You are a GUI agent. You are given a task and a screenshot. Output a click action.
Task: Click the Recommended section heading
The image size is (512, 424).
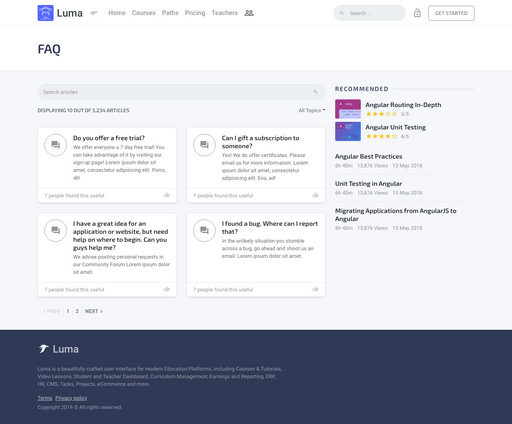(x=362, y=89)
